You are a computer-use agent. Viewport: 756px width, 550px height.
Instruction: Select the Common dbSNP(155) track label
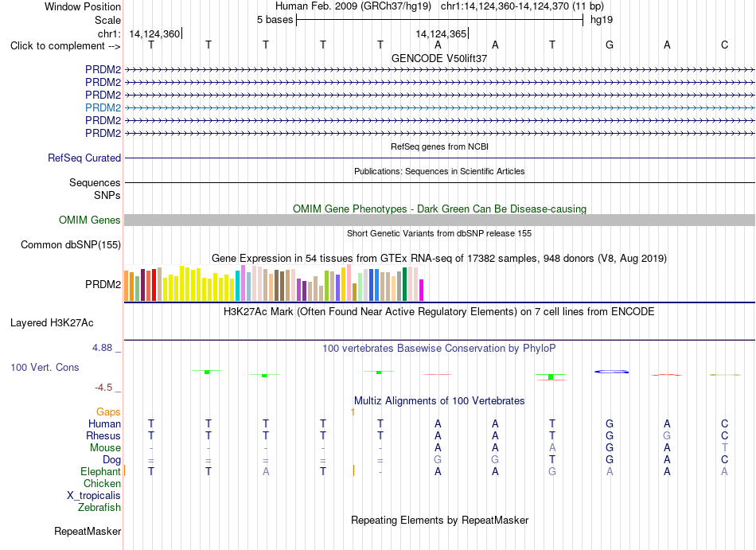(x=71, y=245)
